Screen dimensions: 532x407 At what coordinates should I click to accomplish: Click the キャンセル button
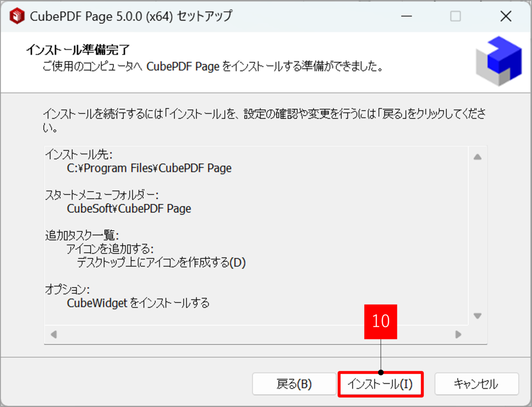coord(477,384)
